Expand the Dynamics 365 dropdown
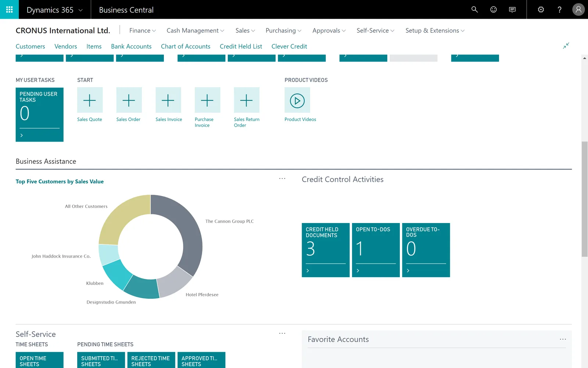Screen dimensions: 588x368 click(55, 10)
